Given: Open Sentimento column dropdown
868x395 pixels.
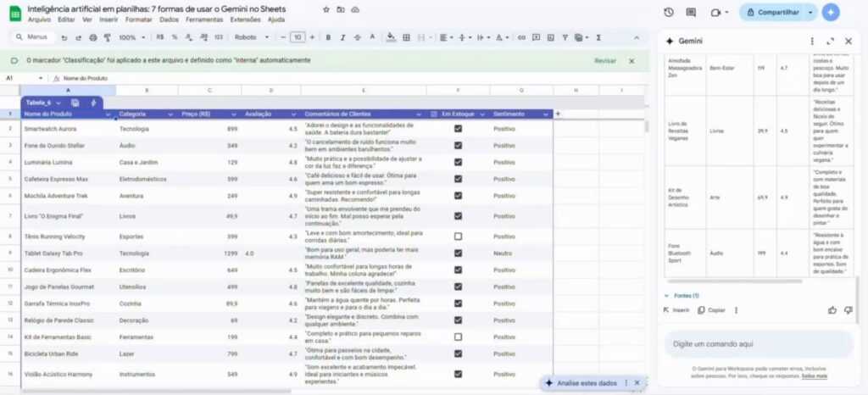Looking at the screenshot, I should click(546, 114).
